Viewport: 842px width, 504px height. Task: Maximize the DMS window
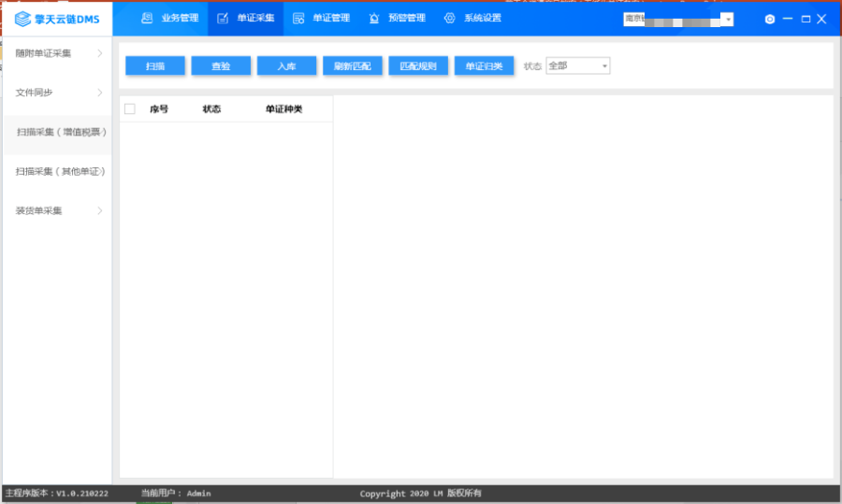point(806,19)
